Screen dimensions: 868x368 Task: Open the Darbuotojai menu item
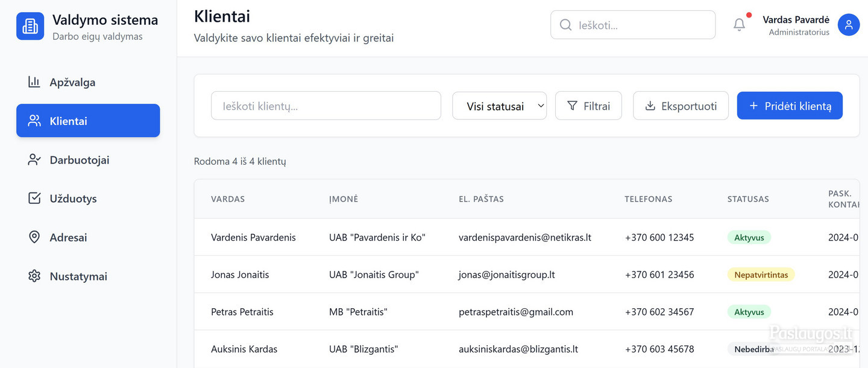88,160
